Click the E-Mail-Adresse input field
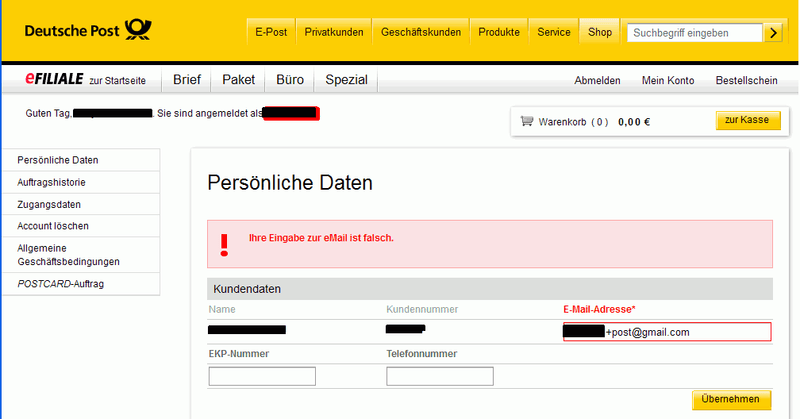800x419 pixels. (667, 332)
